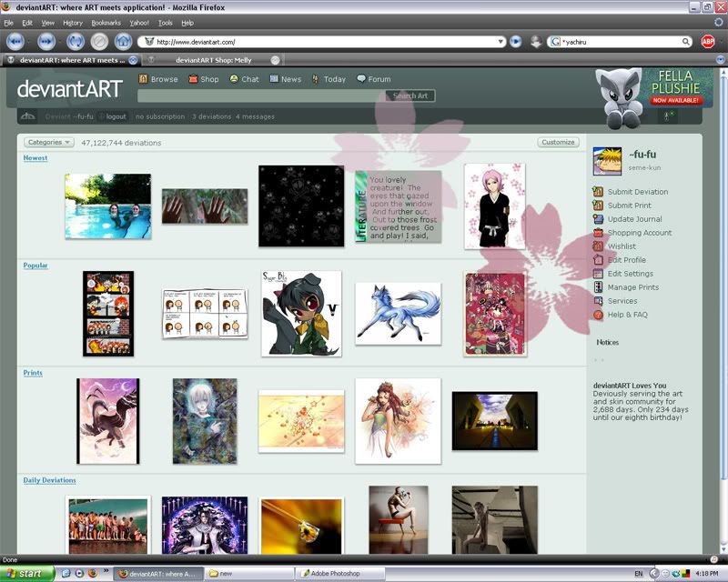The width and height of the screenshot is (728, 582).
Task: Open the History menu
Action: (x=73, y=23)
